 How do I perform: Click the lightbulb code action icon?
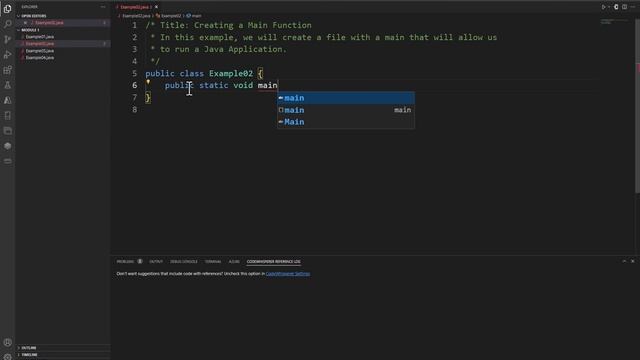(x=148, y=82)
